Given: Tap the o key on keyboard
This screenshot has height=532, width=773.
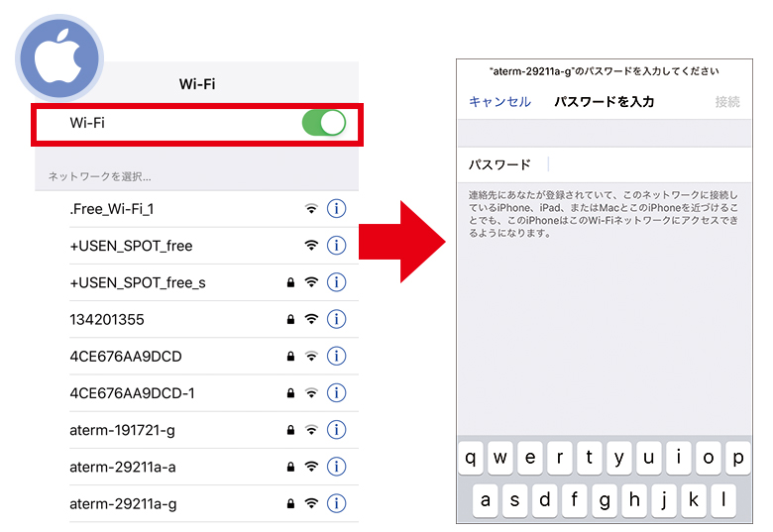Looking at the screenshot, I should (709, 458).
